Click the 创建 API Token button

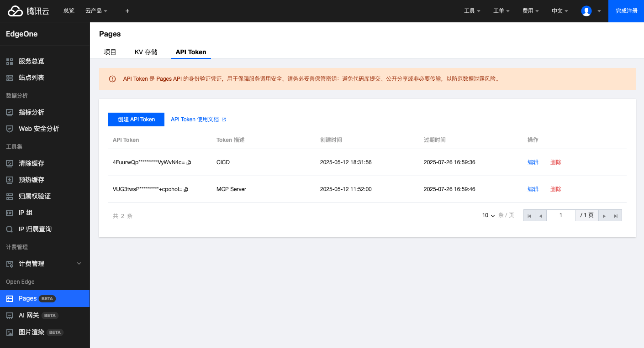click(136, 119)
